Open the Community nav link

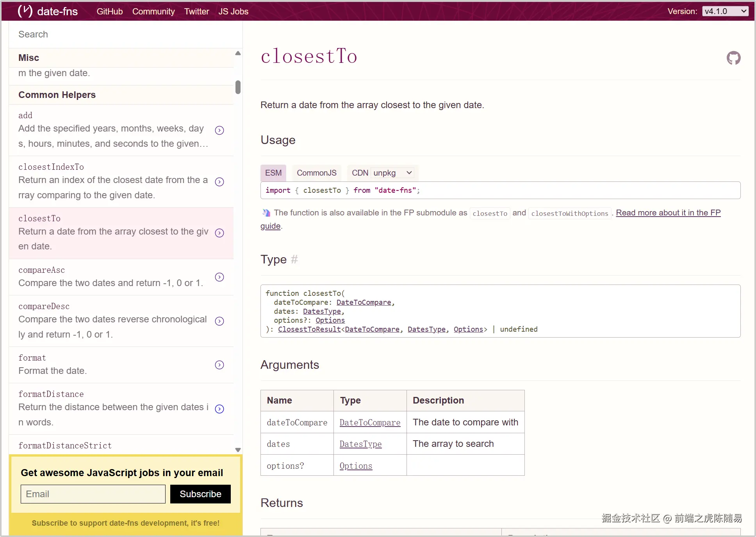coord(153,12)
